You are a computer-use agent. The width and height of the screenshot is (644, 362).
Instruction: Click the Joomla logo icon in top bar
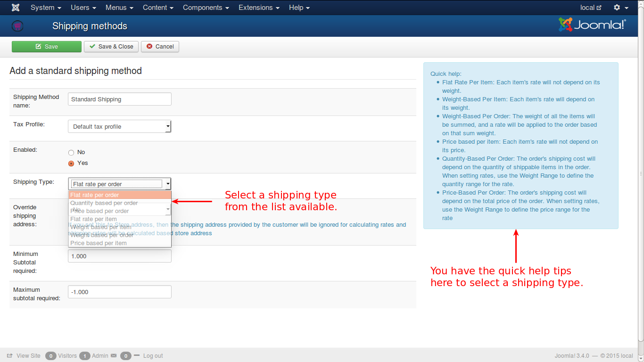(16, 8)
